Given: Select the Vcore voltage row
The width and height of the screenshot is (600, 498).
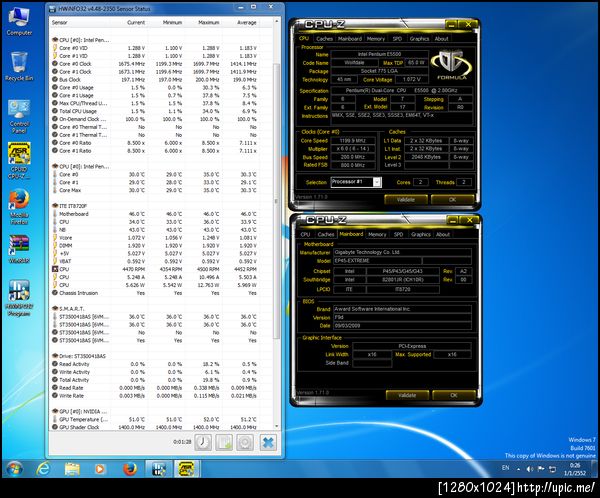Looking at the screenshot, I should 155,238.
